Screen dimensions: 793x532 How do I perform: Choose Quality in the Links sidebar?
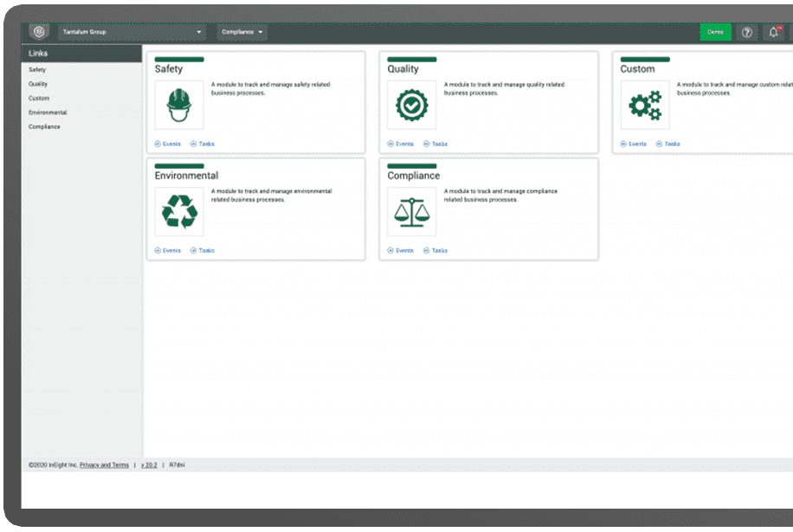(38, 84)
